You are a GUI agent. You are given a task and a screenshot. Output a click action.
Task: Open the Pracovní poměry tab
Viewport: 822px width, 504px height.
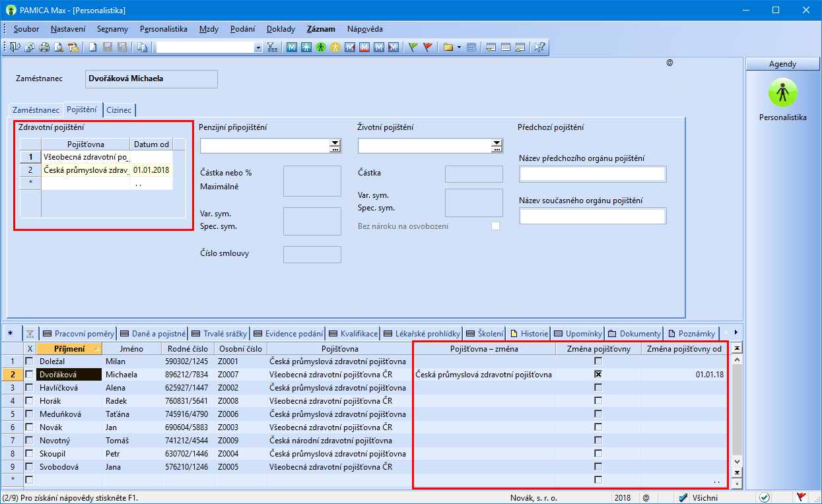click(x=79, y=334)
